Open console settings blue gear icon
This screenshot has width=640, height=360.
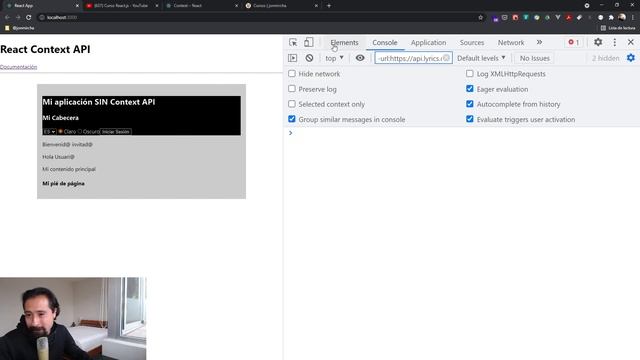click(631, 58)
